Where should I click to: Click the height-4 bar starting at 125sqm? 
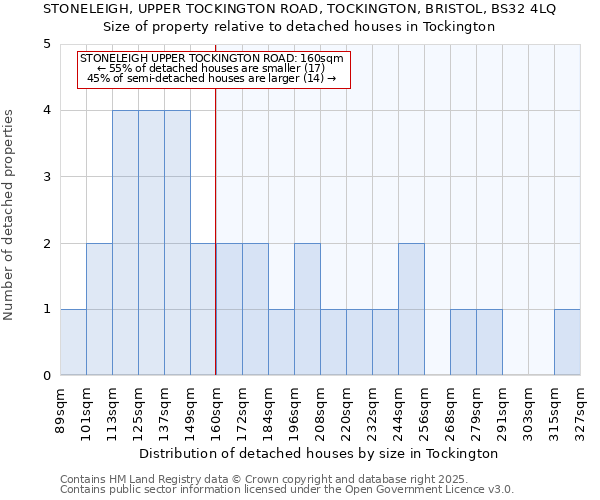pos(152,243)
